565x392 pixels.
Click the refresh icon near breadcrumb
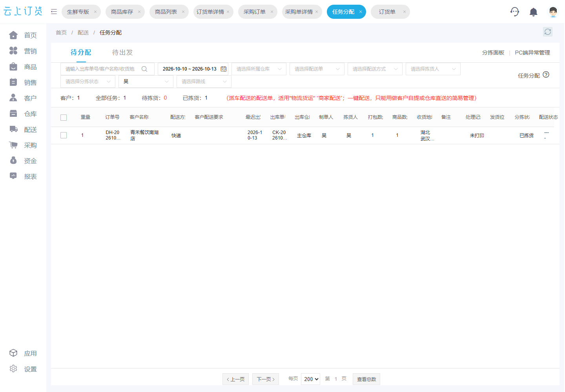click(x=548, y=32)
